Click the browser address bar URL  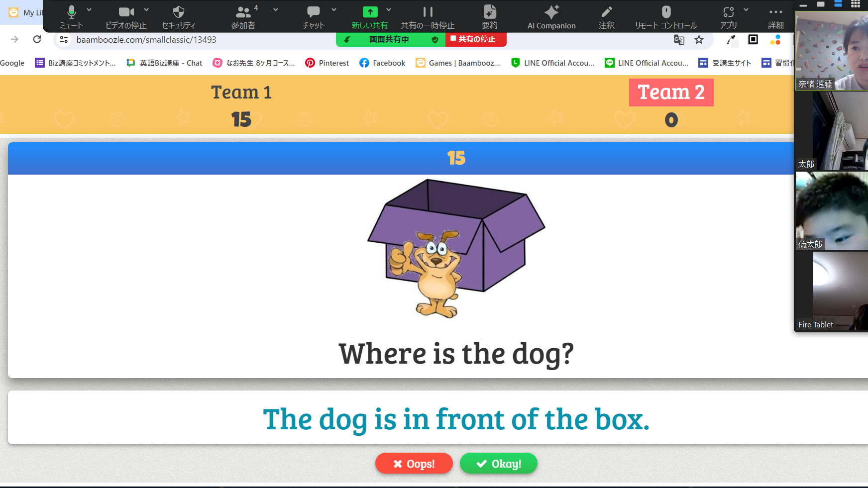pyautogui.click(x=146, y=40)
